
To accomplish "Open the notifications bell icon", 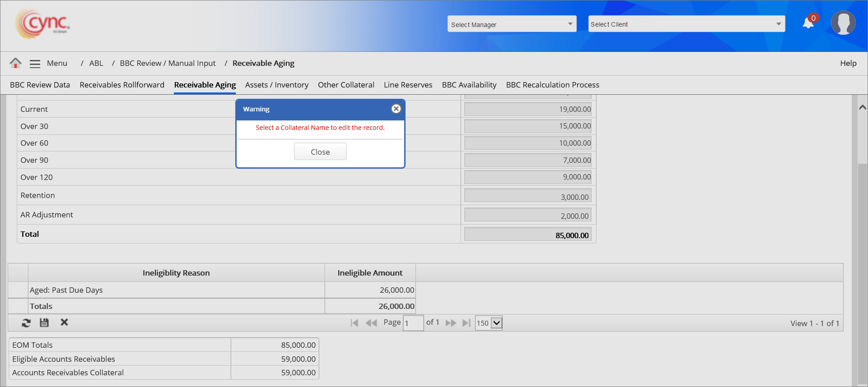I will (x=808, y=23).
